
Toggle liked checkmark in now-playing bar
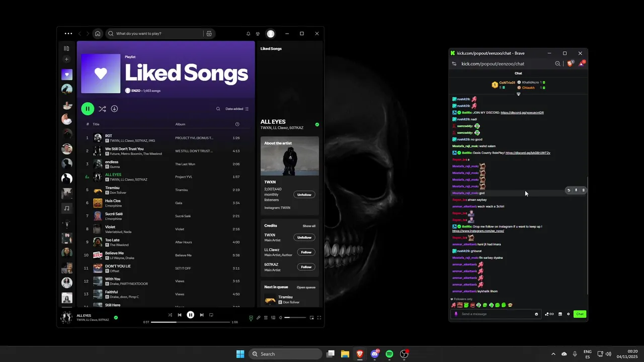pos(116,318)
